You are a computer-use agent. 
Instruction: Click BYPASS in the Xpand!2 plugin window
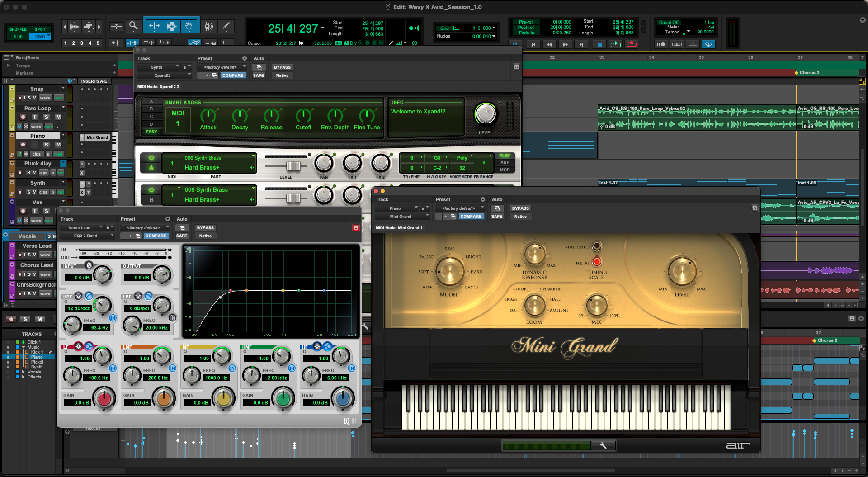point(282,67)
